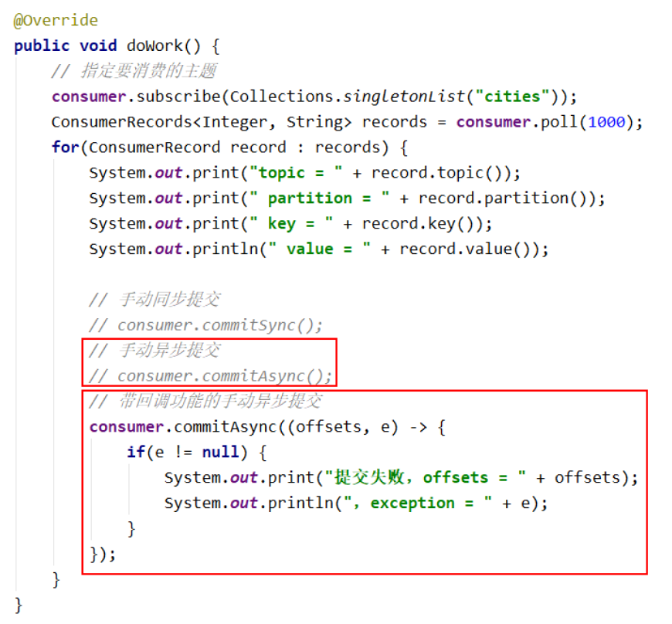Click the "提交失败, offsets = " string
Viewport: 672px width, 624px height.
426,478
